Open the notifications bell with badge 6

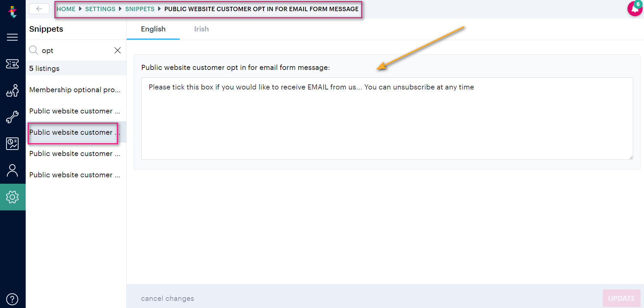[x=635, y=8]
